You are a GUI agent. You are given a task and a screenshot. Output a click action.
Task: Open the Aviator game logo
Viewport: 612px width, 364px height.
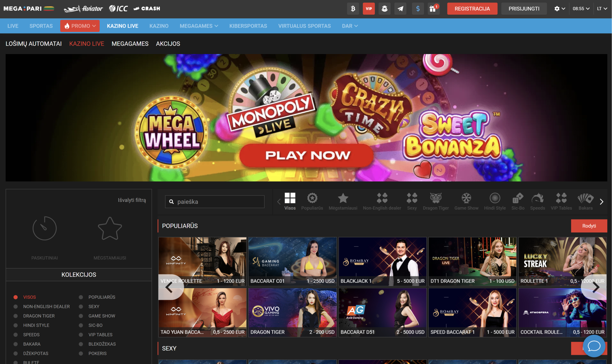click(x=83, y=8)
